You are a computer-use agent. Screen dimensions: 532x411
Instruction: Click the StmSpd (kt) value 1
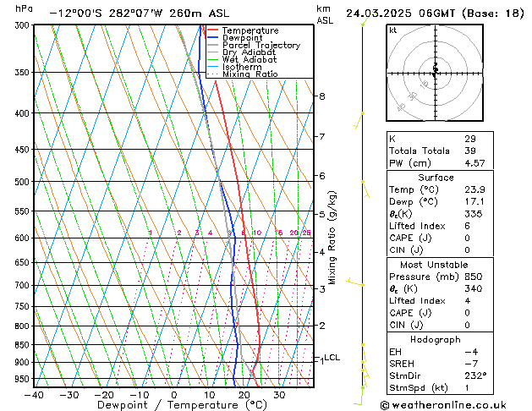(467, 387)
